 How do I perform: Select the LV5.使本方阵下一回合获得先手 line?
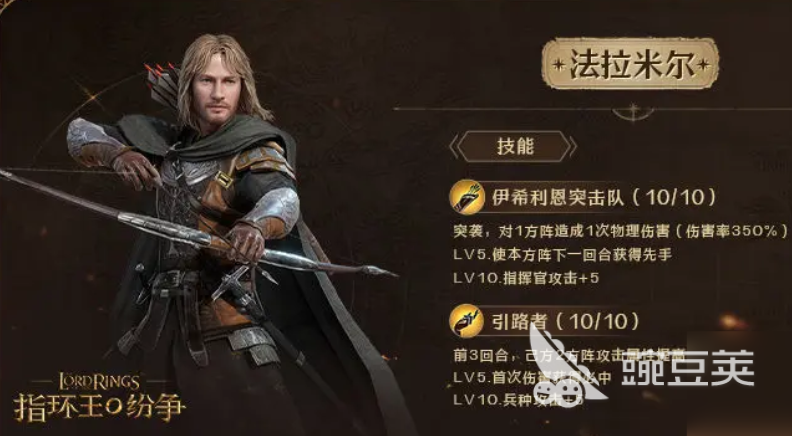[562, 255]
